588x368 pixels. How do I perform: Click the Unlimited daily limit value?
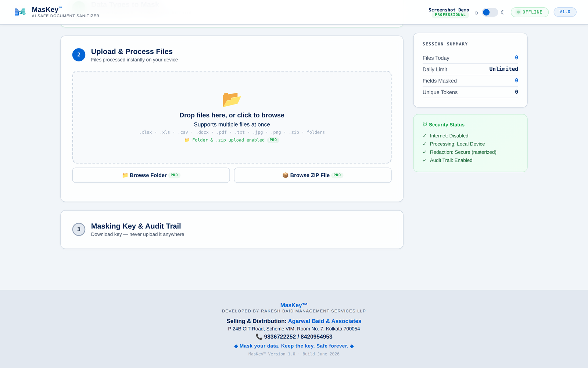tap(503, 69)
